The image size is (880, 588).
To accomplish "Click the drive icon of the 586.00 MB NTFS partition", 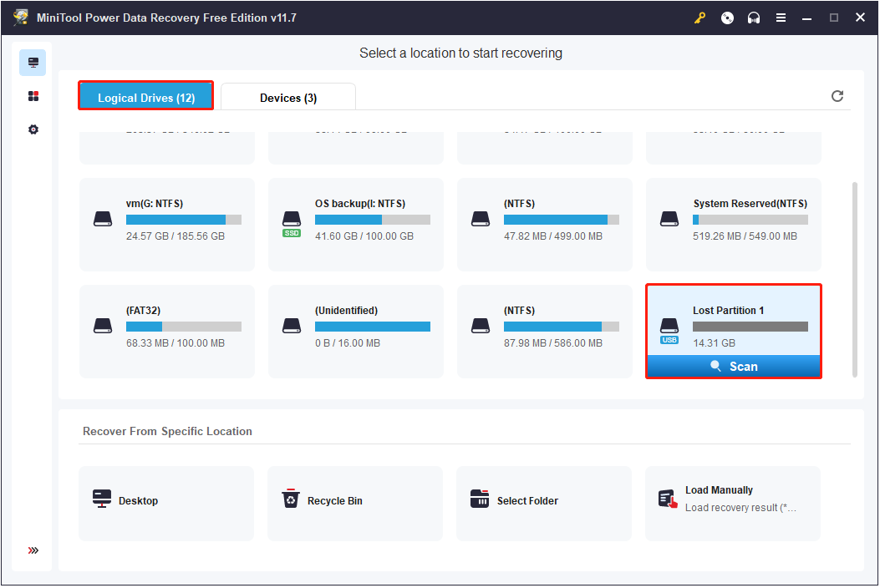I will 481,326.
